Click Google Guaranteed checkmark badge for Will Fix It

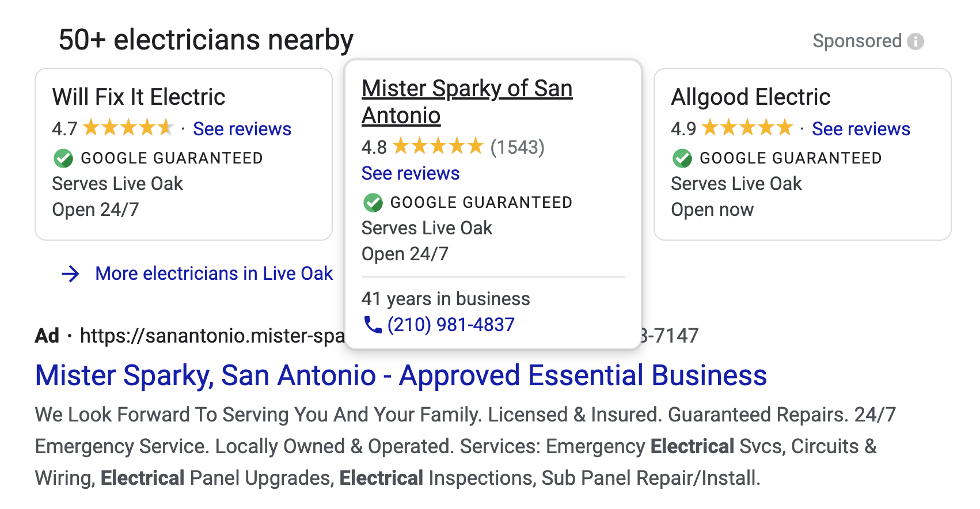tap(63, 158)
